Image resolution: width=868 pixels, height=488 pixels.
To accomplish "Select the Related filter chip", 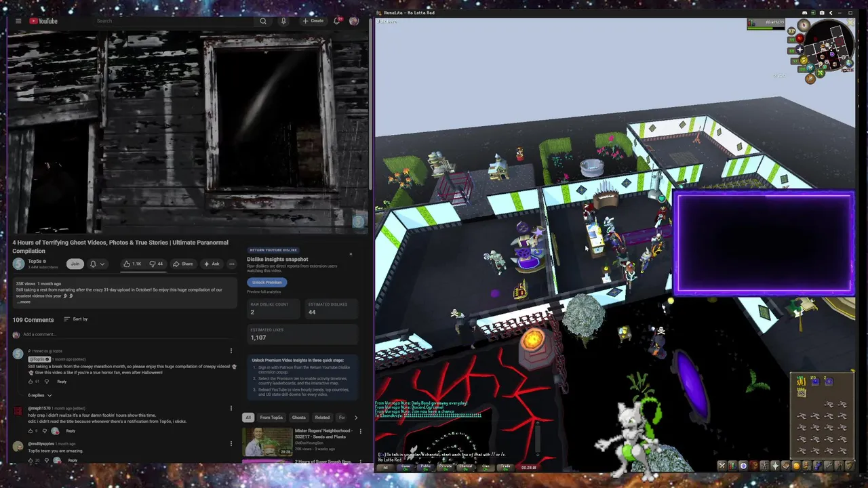I will pos(322,418).
